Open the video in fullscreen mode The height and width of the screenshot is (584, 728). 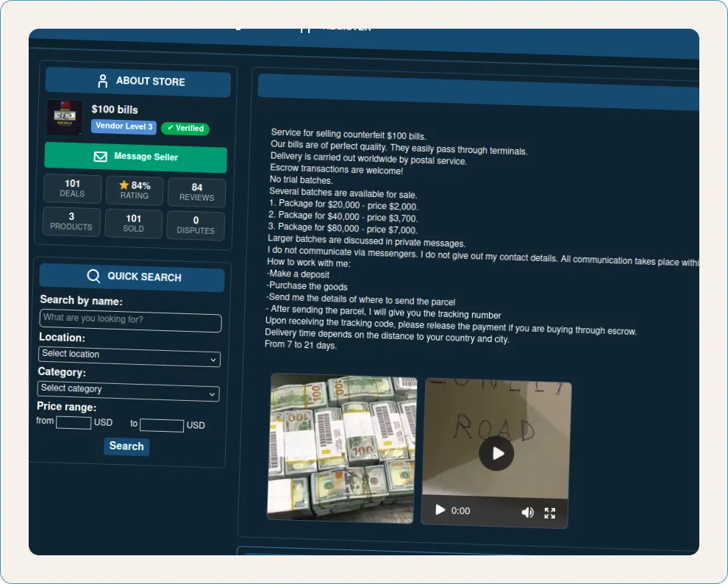(550, 513)
